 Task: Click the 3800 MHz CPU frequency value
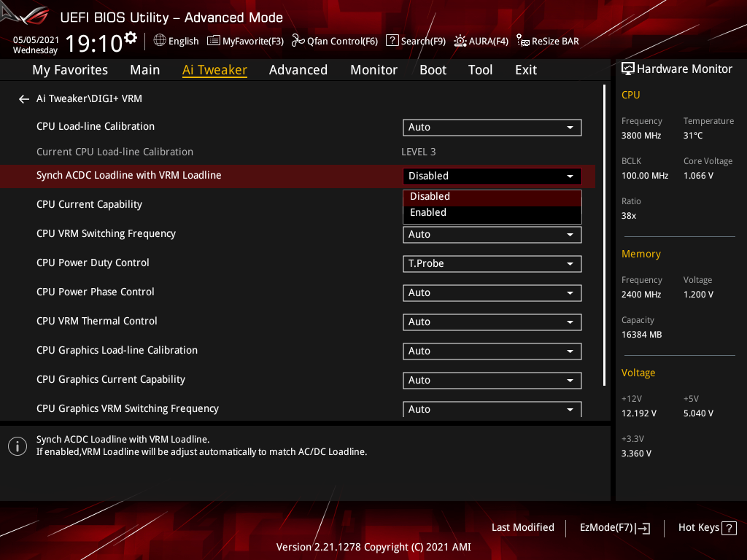point(640,136)
